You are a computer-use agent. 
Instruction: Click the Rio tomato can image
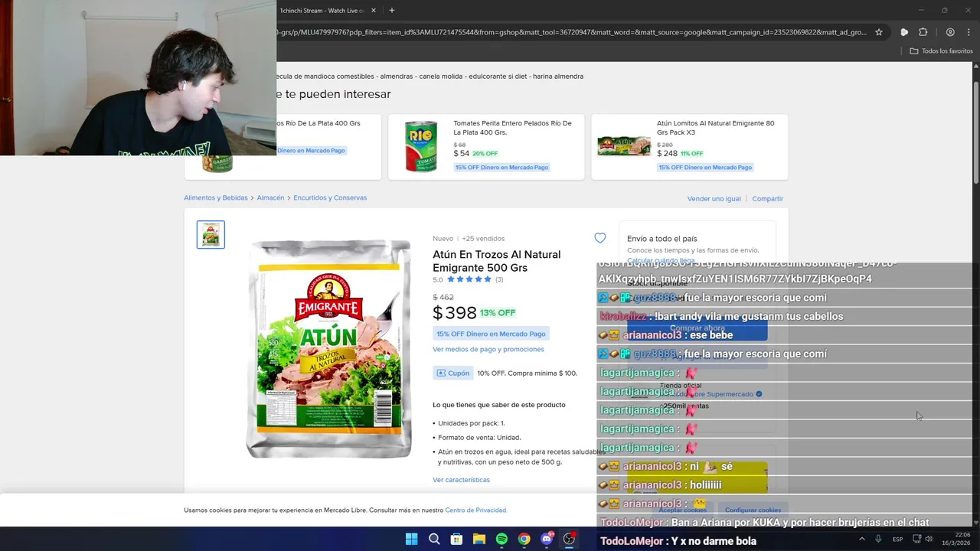[x=421, y=146]
